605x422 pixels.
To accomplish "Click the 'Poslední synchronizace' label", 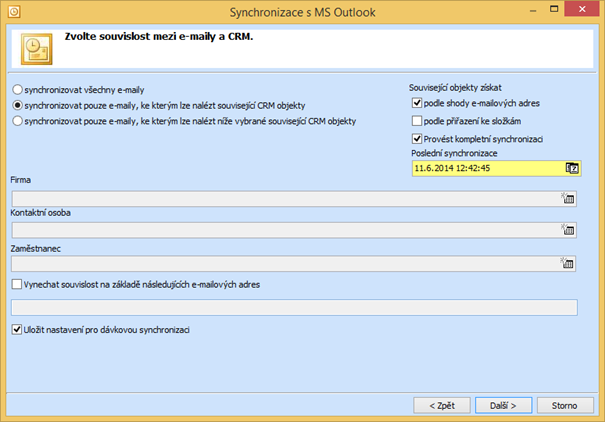I will tap(454, 153).
